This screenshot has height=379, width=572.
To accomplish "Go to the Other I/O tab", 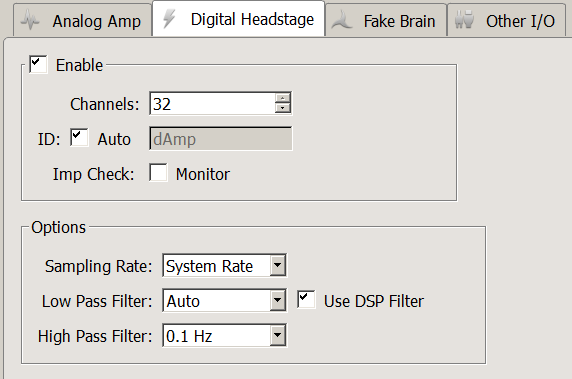I will [x=507, y=20].
